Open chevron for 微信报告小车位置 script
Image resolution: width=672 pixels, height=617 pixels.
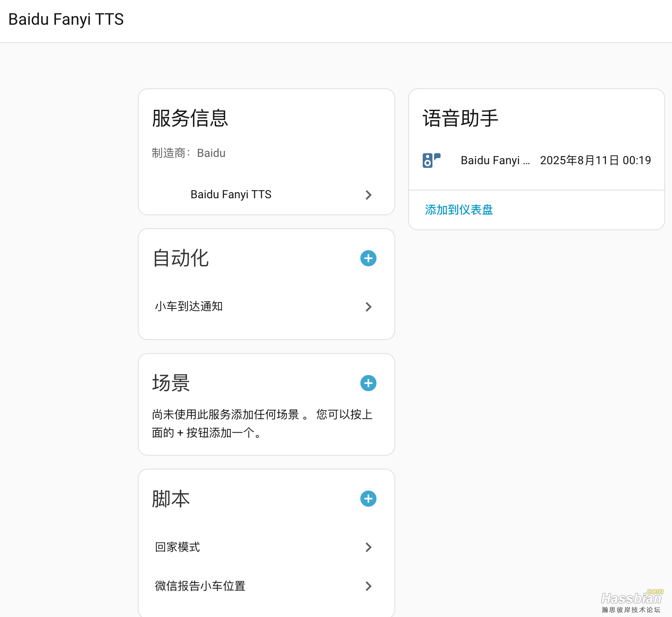pyautogui.click(x=368, y=586)
